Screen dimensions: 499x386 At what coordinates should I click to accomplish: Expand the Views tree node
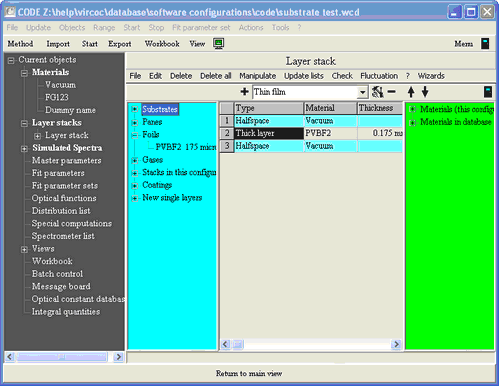tap(24, 249)
